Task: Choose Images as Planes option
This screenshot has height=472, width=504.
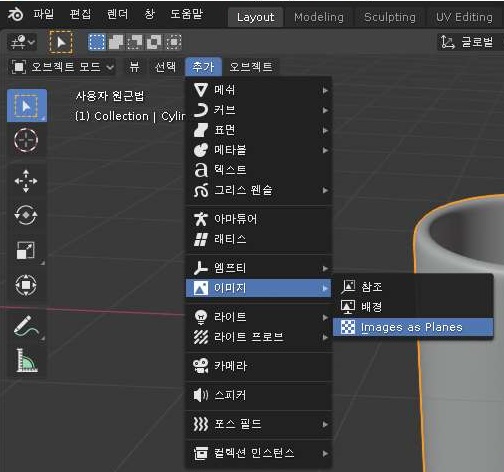Action: click(x=413, y=327)
